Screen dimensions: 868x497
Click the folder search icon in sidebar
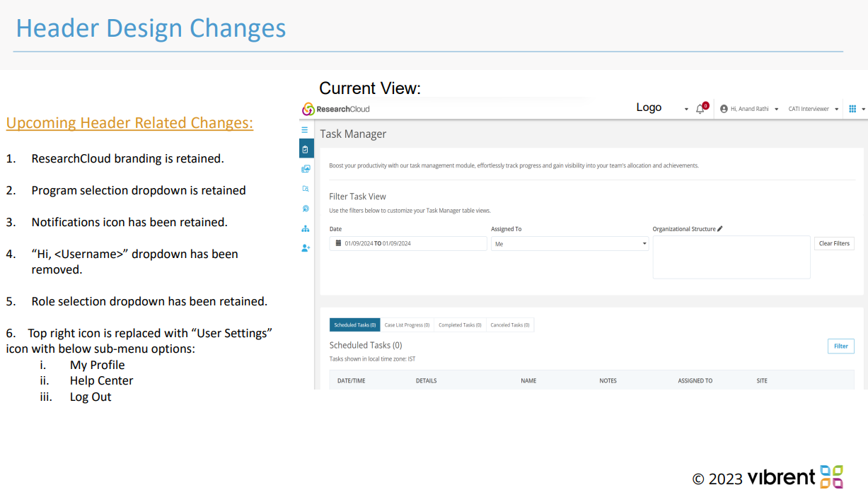pos(306,189)
